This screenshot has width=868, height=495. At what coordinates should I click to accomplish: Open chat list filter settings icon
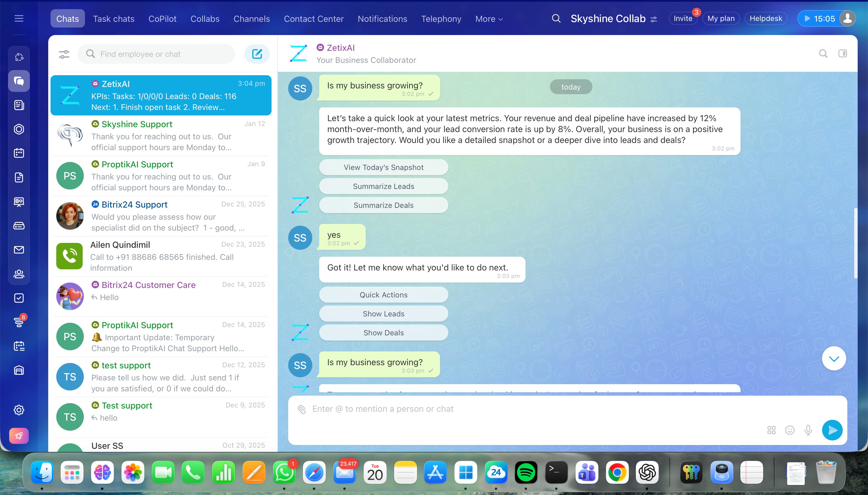click(64, 54)
